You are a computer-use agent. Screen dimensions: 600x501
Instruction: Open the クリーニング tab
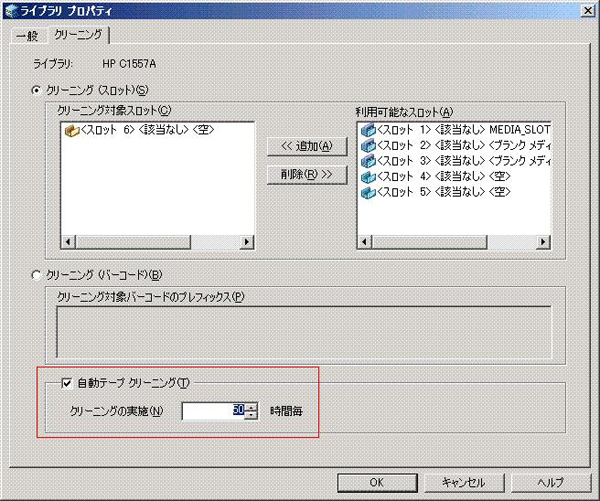tap(78, 35)
